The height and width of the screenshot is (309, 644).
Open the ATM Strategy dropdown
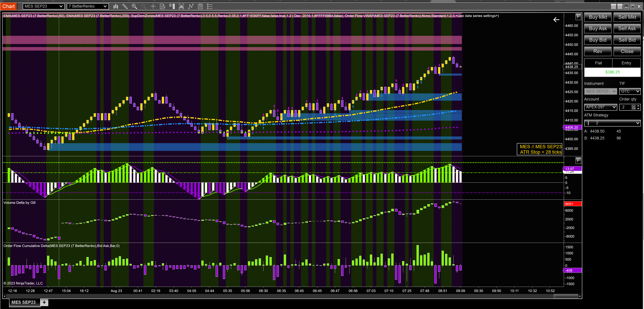click(612, 123)
